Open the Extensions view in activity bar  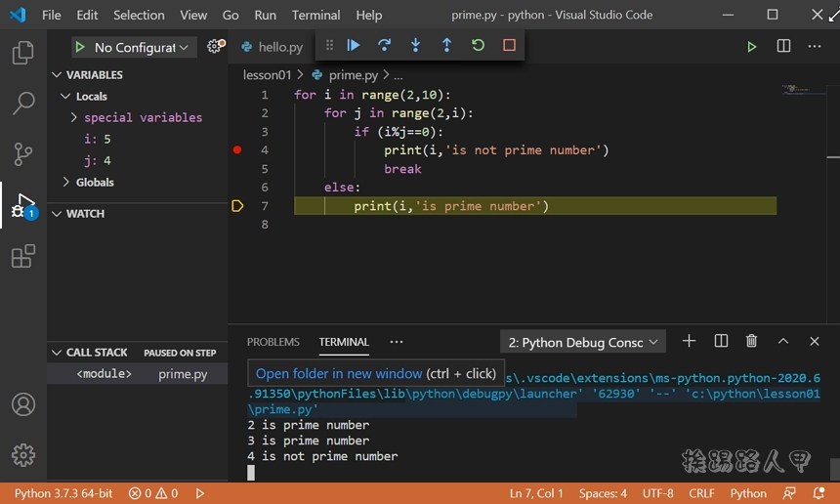23,257
